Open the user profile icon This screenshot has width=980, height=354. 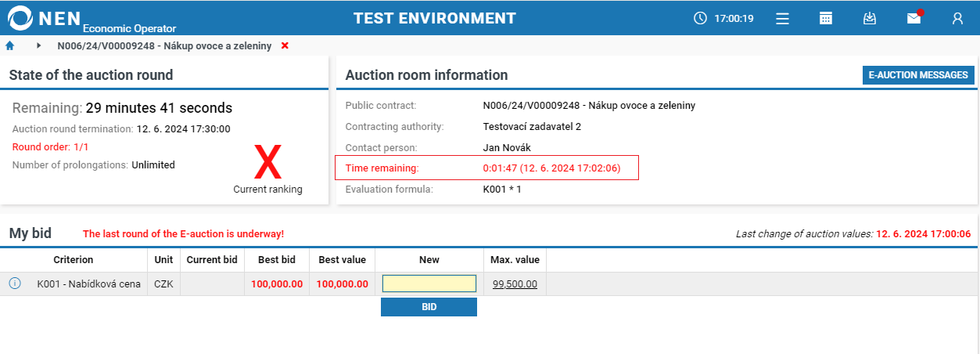coord(957,19)
